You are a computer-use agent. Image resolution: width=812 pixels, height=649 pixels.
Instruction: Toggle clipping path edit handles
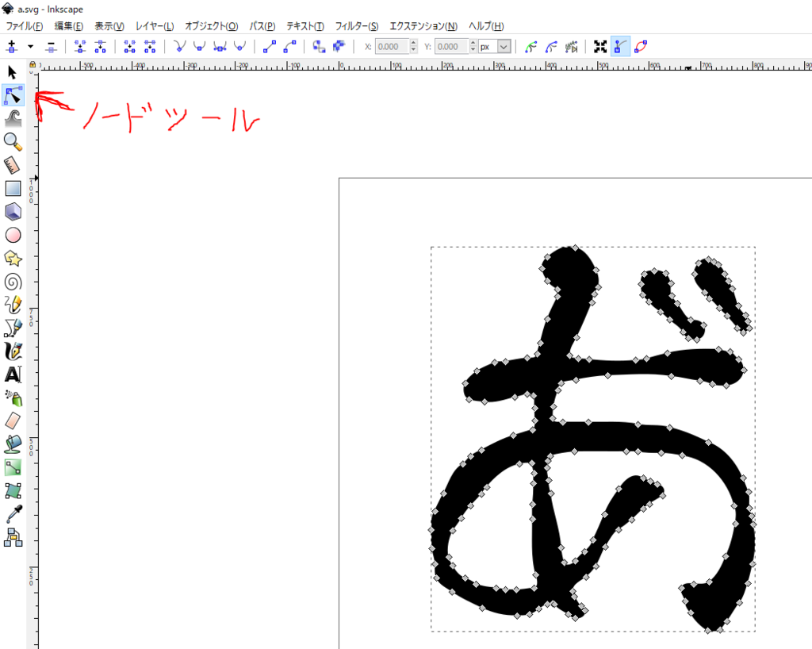tap(530, 47)
